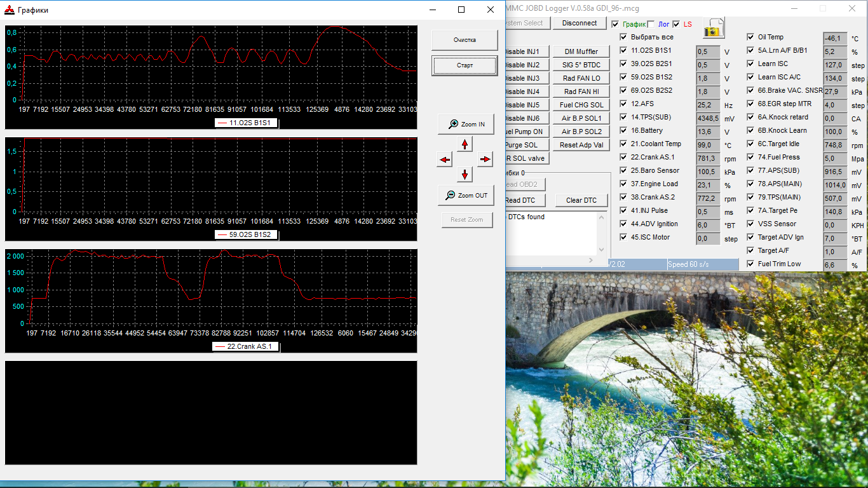
Task: Toggle Выбрать все checkbox
Action: 623,37
